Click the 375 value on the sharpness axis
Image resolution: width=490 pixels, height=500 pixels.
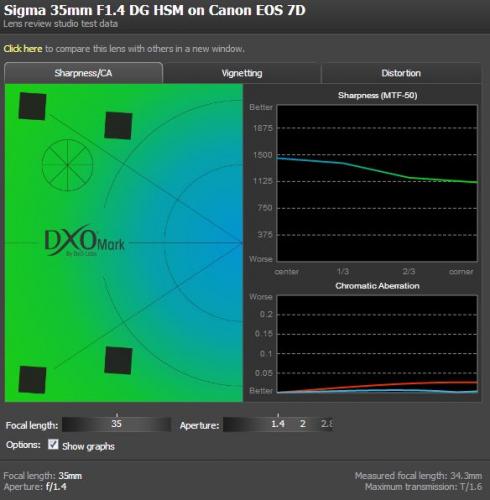coord(265,235)
